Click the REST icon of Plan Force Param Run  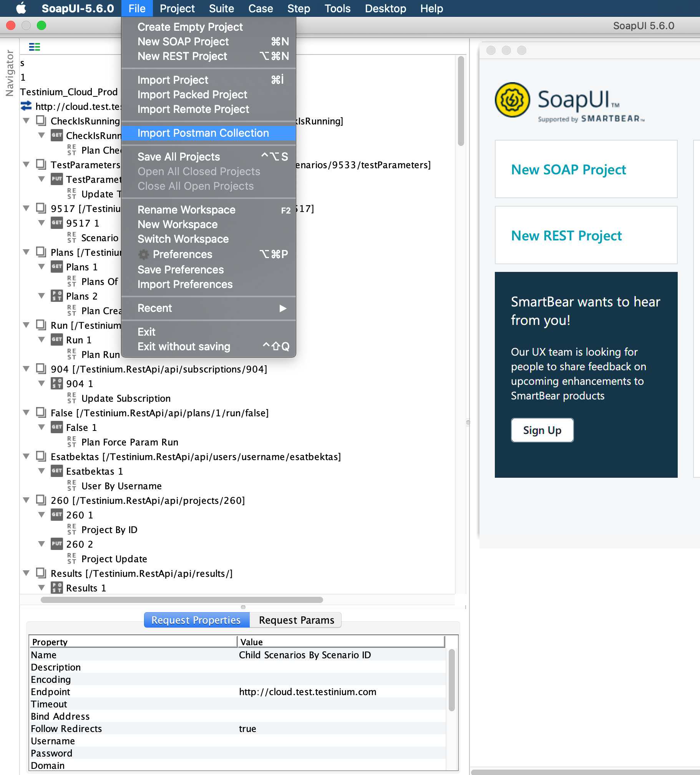72,442
